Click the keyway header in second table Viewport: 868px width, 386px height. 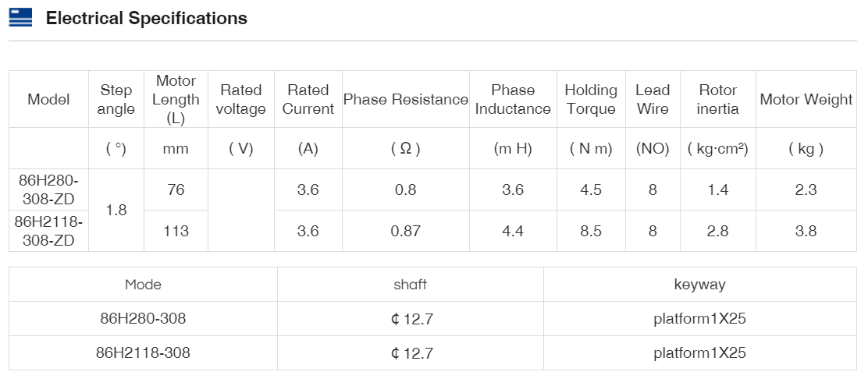[x=699, y=285]
